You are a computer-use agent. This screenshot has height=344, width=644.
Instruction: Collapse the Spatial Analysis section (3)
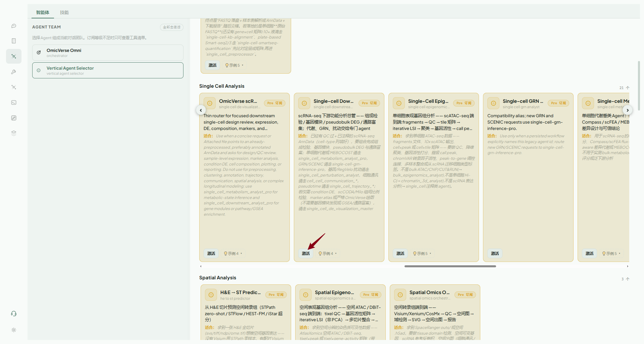click(x=625, y=279)
